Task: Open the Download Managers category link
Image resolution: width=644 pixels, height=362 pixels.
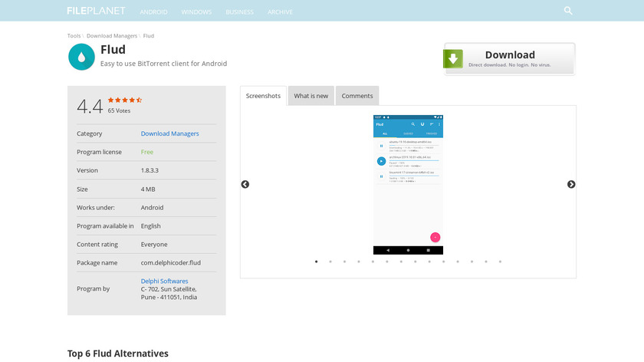Action: tap(169, 133)
